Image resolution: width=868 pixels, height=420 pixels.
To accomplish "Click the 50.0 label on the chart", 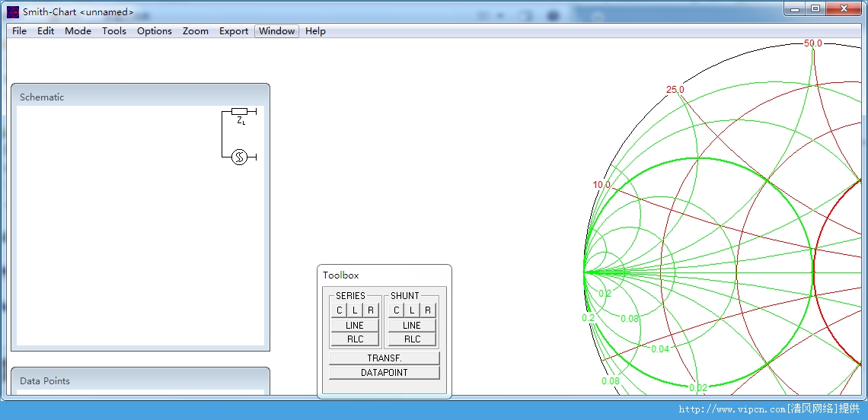I will (x=813, y=43).
